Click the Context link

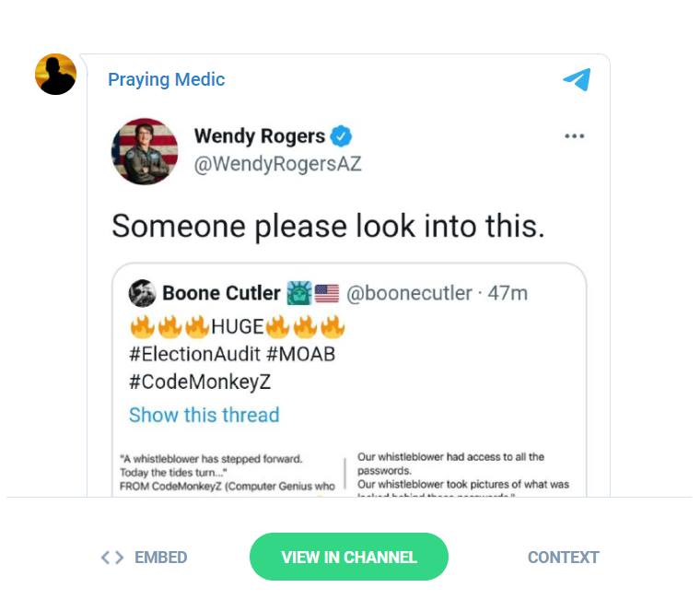(x=563, y=558)
